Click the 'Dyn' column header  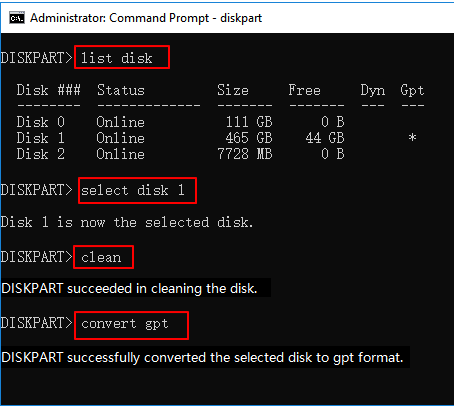point(373,91)
